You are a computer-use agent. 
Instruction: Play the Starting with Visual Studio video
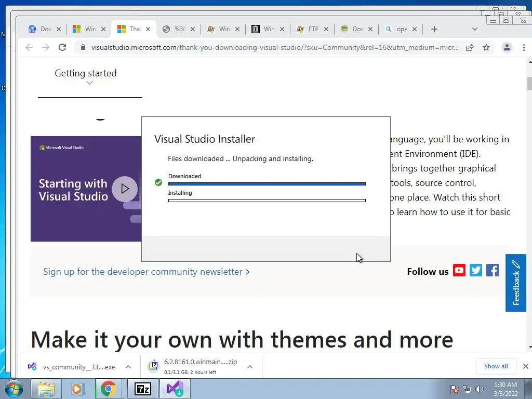125,189
